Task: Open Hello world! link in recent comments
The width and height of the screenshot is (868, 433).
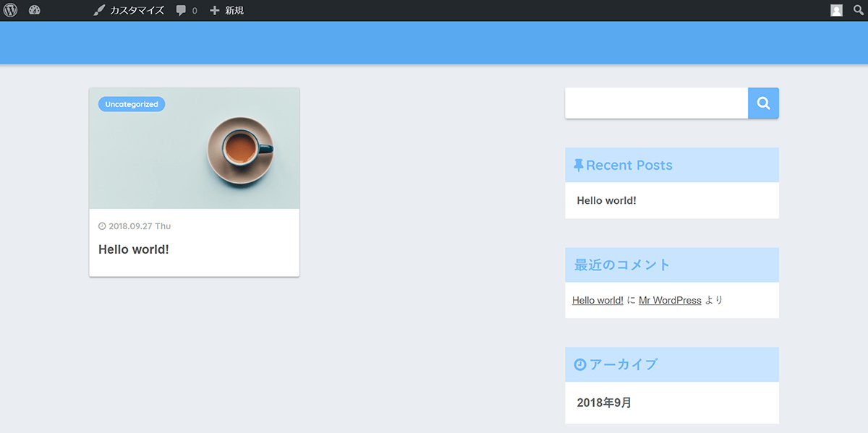Action: 597,300
